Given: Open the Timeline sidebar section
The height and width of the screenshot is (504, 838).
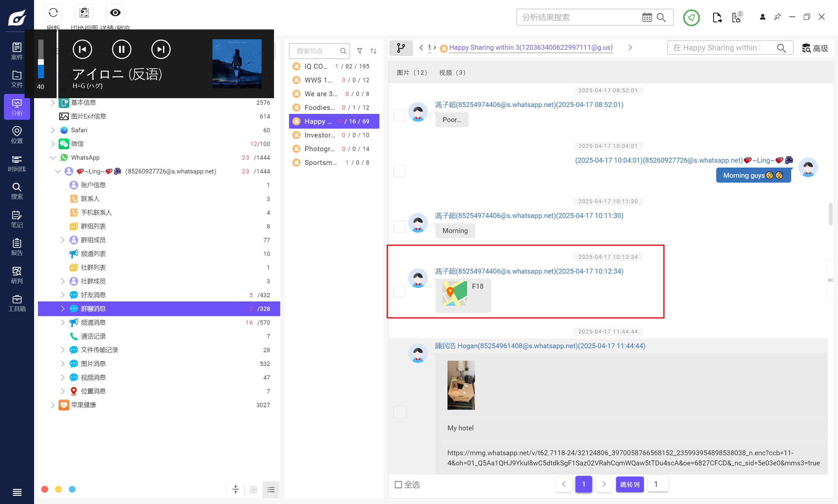Looking at the screenshot, I should point(17,163).
